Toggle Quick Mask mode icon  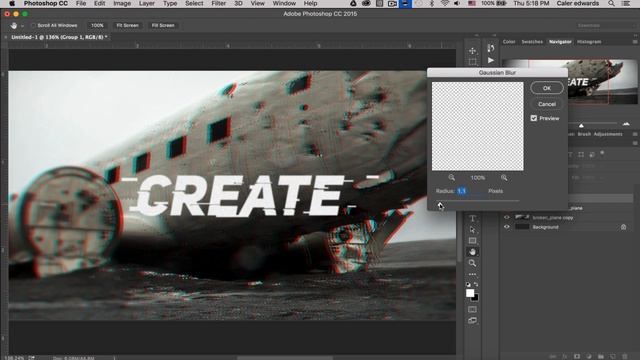472,309
